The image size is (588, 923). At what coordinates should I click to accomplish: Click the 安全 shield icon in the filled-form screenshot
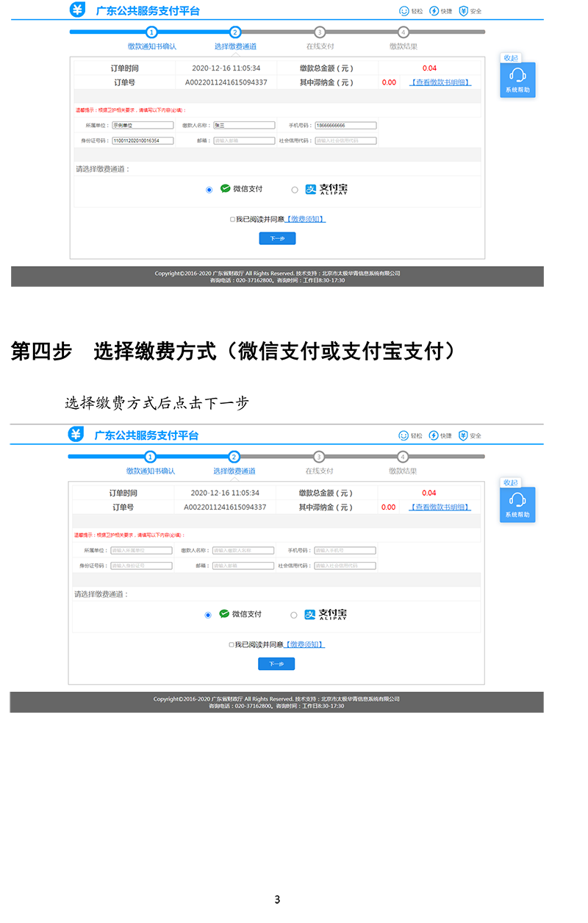click(x=463, y=11)
